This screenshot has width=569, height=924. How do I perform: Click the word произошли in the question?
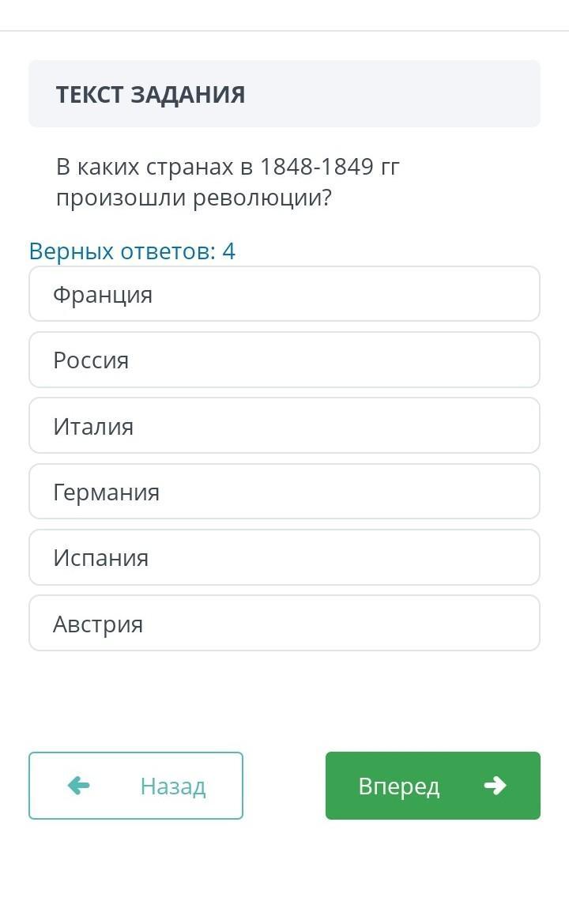(121, 198)
